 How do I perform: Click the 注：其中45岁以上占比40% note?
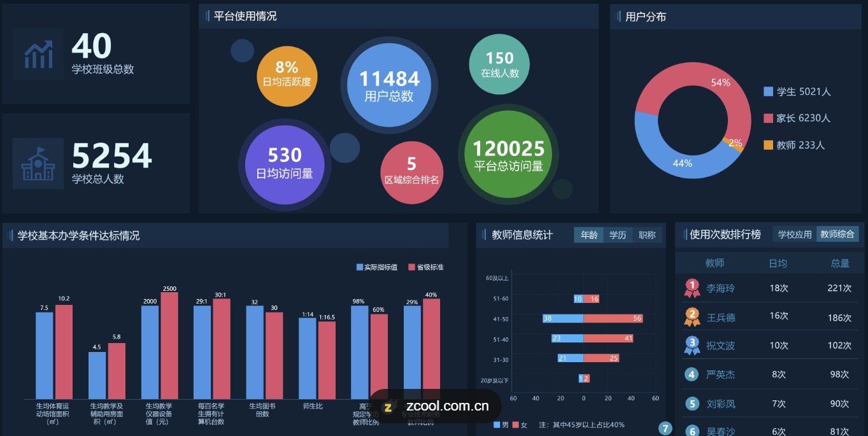click(x=581, y=425)
